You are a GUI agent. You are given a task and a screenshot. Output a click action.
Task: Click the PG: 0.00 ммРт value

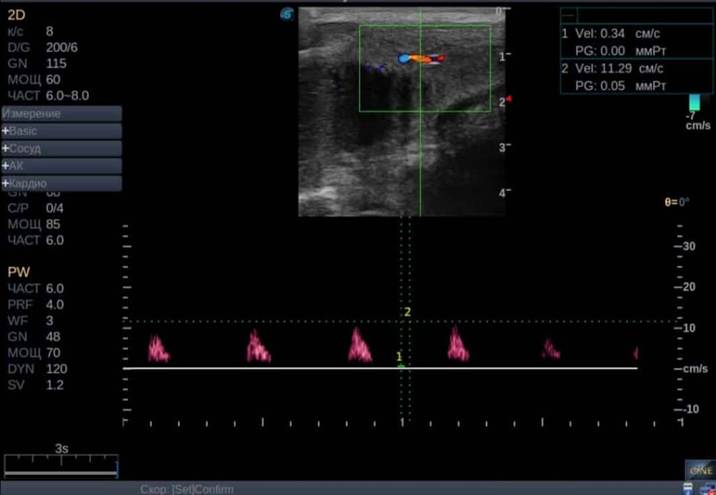click(620, 51)
